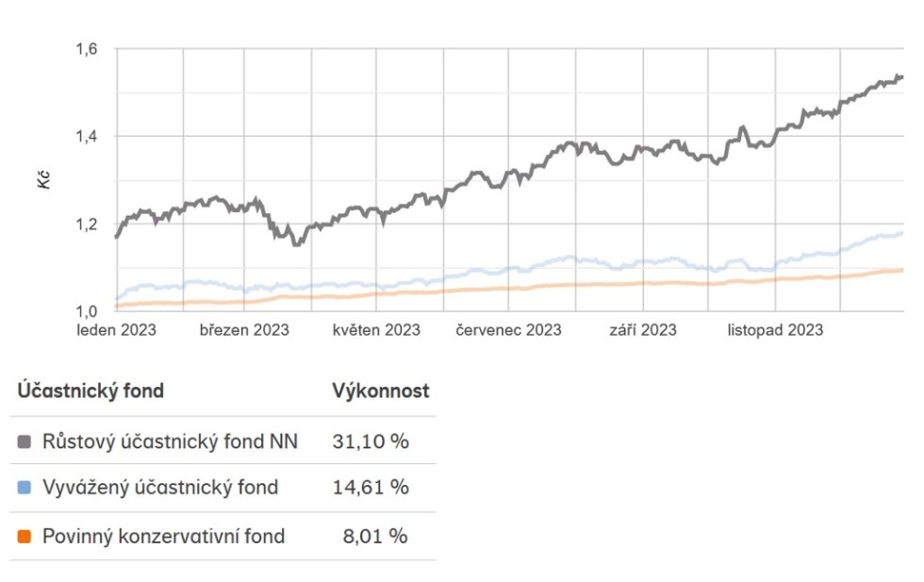This screenshot has width=924, height=582.
Task: Click the 14,61 % performance value
Action: (x=371, y=488)
